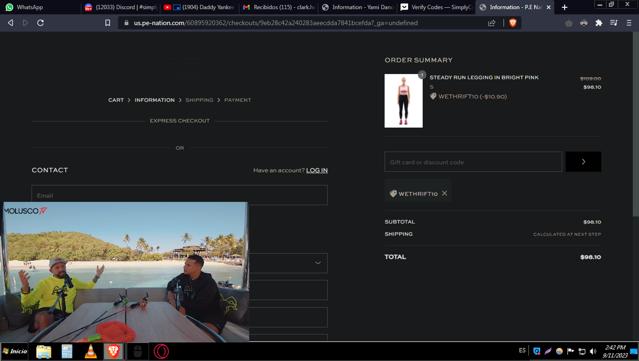Click the taskbar clock showing 2:42 PM

point(615,351)
